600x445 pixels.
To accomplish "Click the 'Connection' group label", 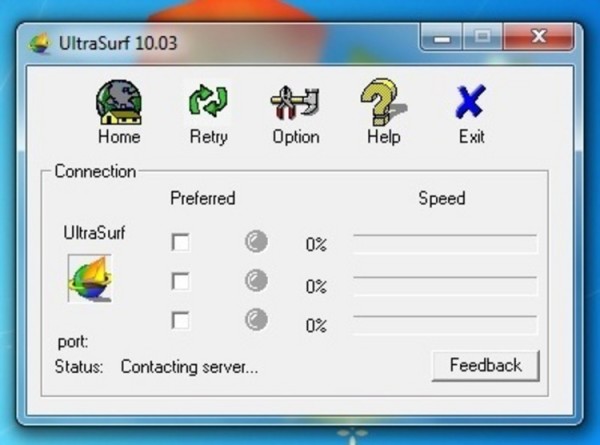I will click(x=95, y=171).
